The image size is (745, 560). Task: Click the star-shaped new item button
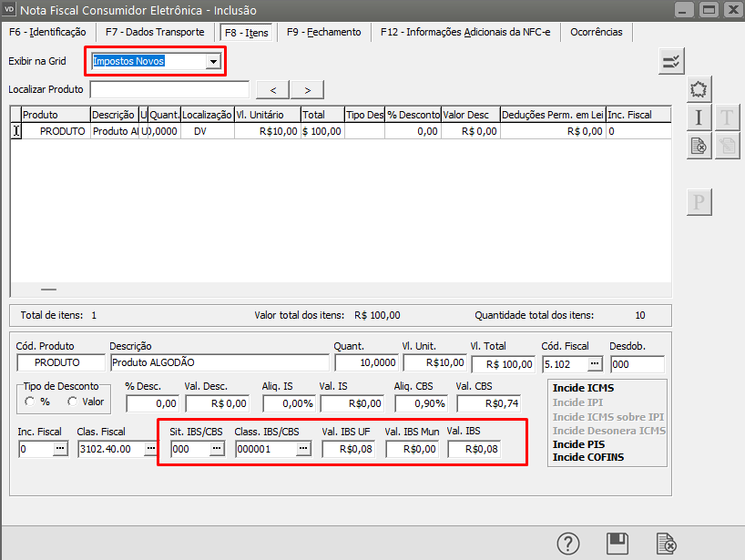click(x=699, y=89)
